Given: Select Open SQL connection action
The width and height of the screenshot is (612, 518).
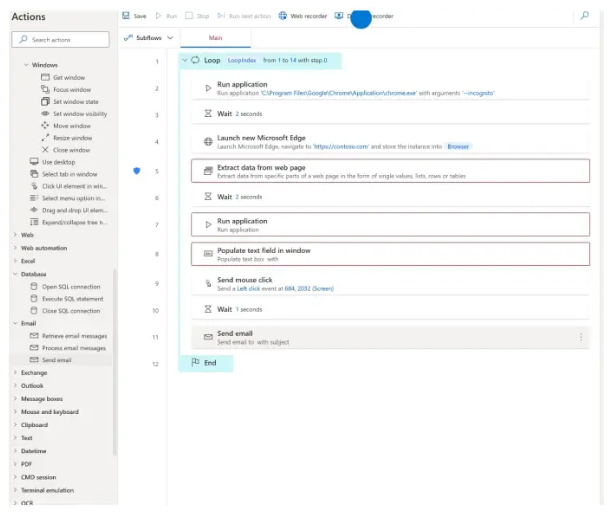Looking at the screenshot, I should (x=70, y=286).
